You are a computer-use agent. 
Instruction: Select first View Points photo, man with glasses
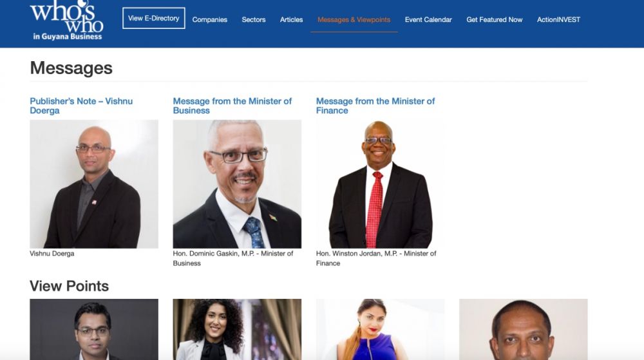(x=93, y=329)
